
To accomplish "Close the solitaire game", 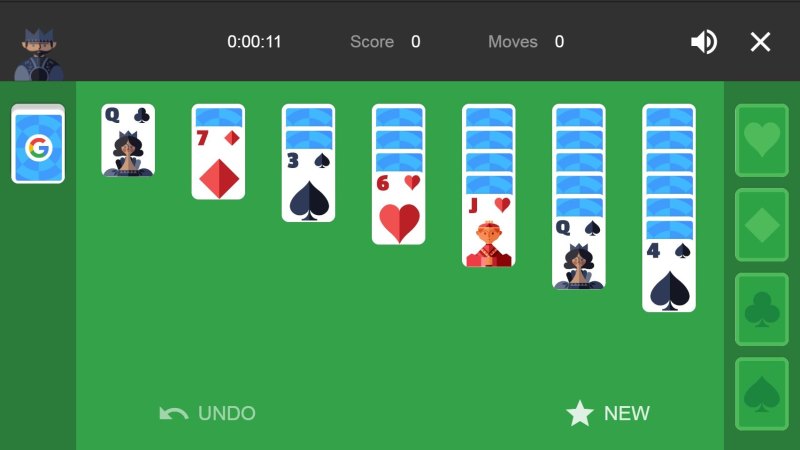I will point(760,42).
